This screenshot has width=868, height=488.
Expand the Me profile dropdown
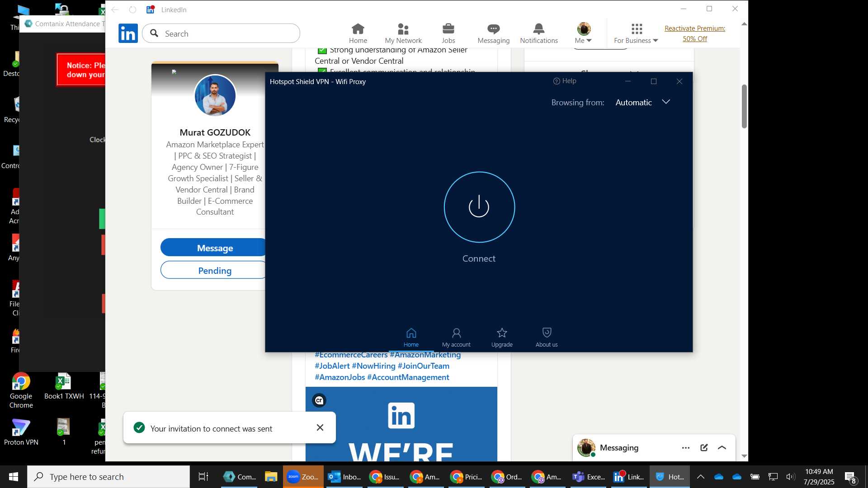[x=584, y=33]
